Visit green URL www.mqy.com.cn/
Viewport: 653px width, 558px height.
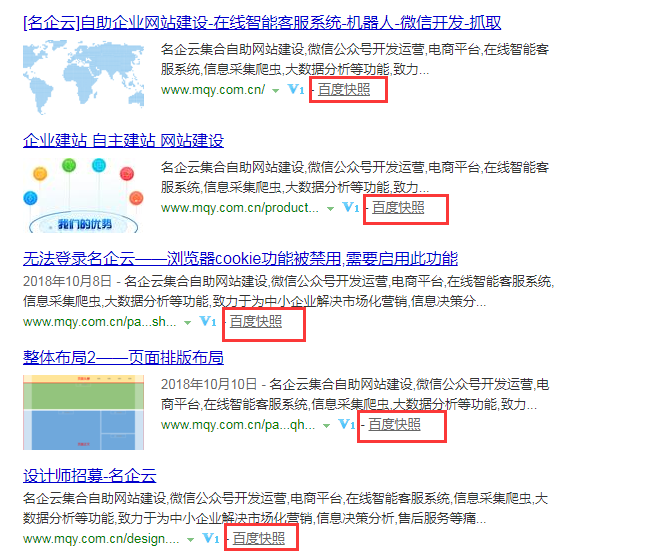click(213, 90)
